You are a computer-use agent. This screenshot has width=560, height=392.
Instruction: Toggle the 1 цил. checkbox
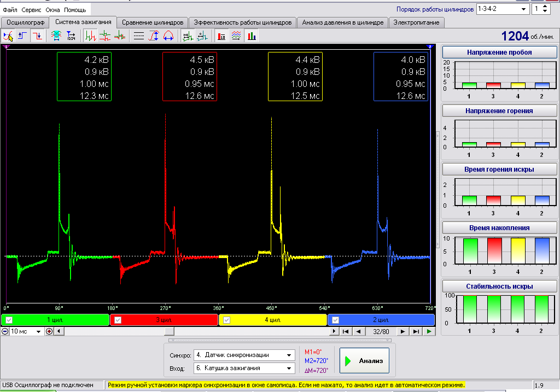click(9, 320)
